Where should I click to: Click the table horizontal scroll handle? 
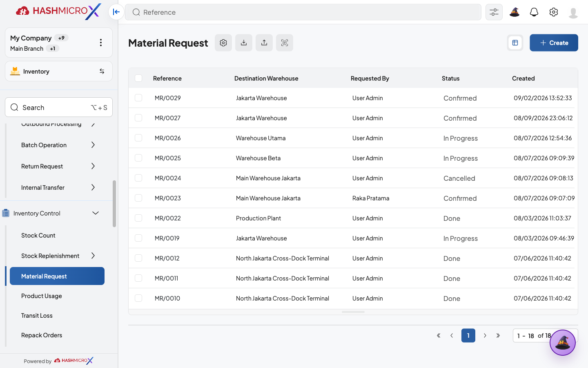(x=353, y=312)
